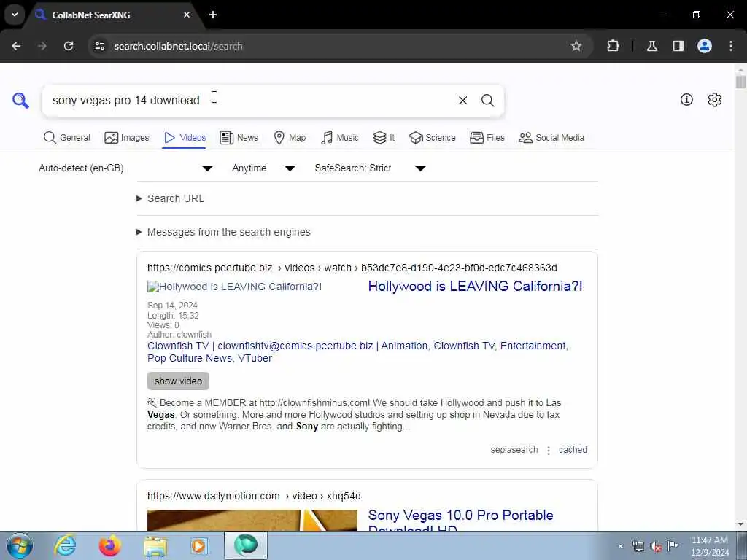Image resolution: width=747 pixels, height=560 pixels.
Task: Open Hollywood is LEAVING California title link
Action: tap(475, 286)
